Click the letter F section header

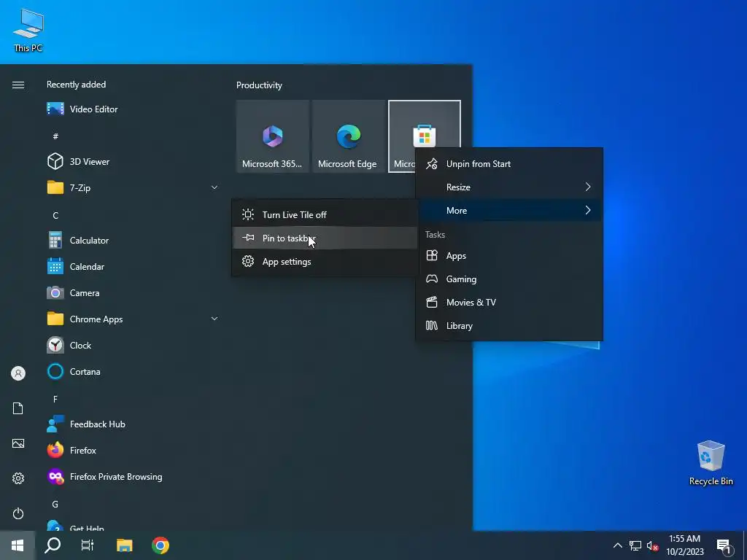[55, 399]
